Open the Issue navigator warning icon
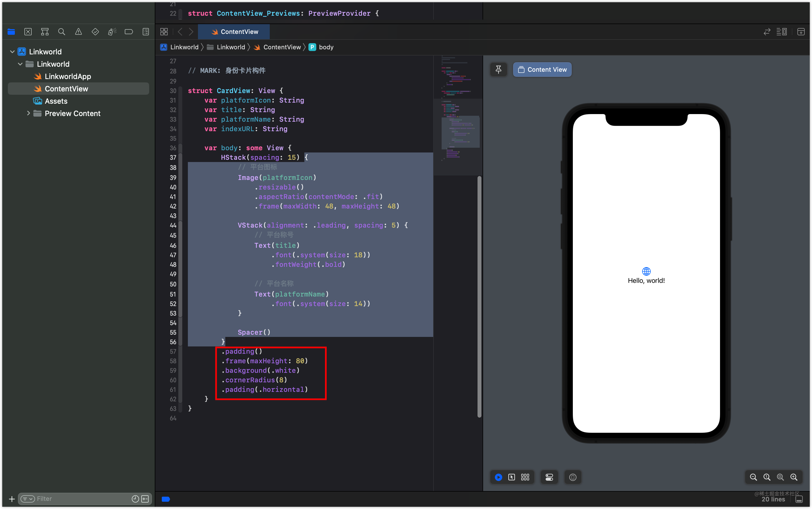 click(79, 32)
